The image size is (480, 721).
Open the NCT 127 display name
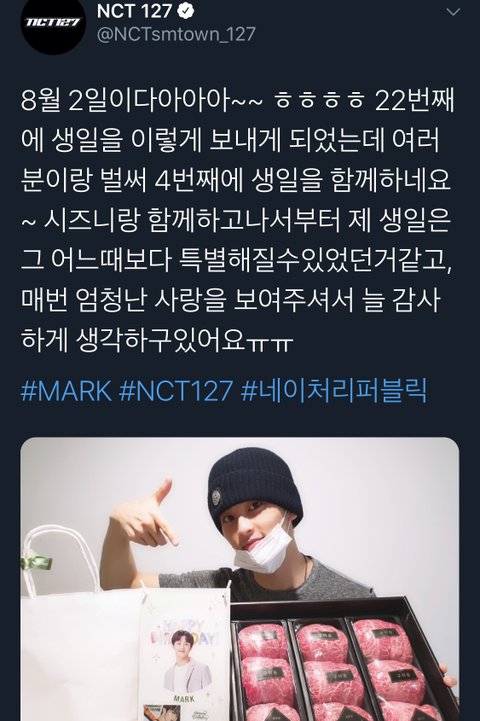coord(134,11)
